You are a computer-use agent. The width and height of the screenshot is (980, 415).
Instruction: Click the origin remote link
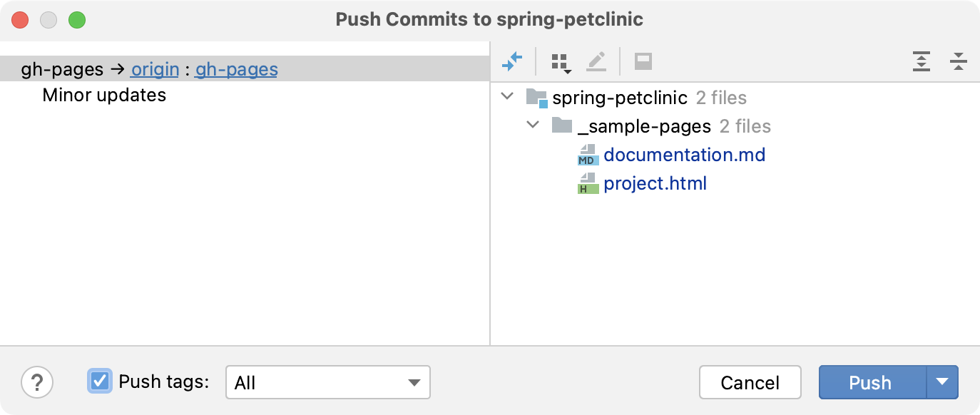tap(155, 69)
